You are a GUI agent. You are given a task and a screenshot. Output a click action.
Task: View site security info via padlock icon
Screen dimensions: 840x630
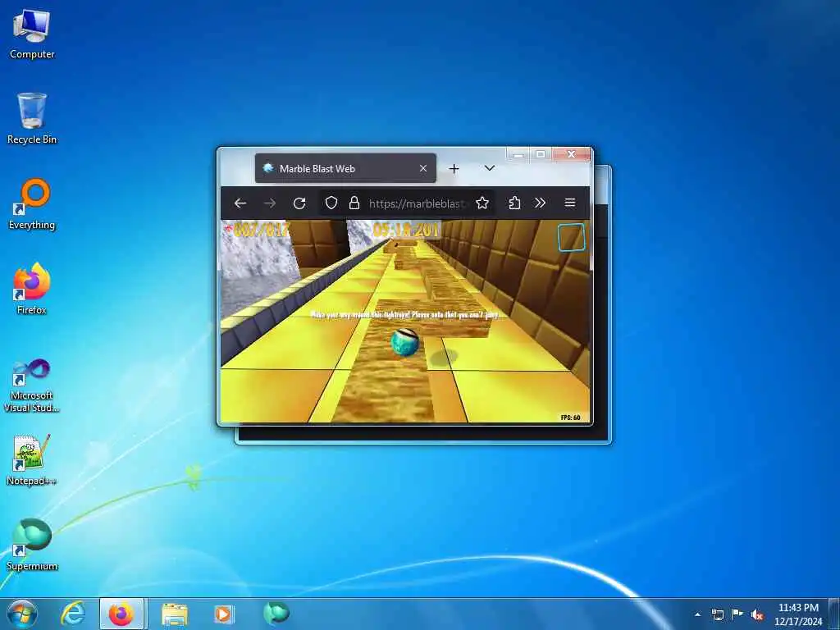point(354,203)
